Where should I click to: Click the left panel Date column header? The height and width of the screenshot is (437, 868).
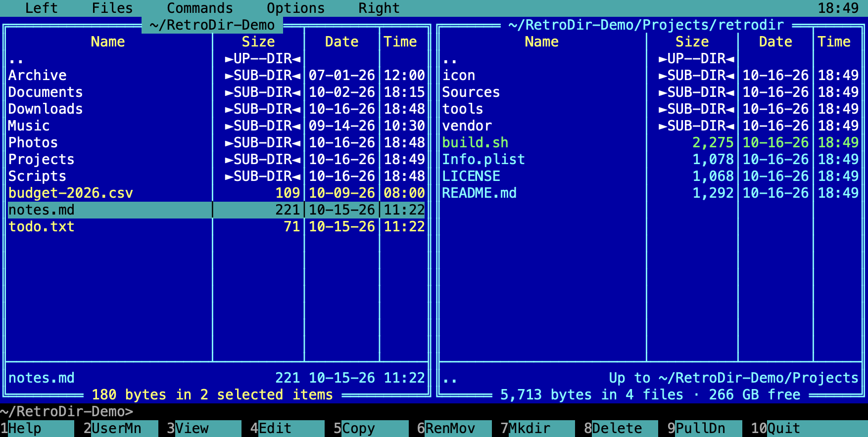(x=342, y=42)
